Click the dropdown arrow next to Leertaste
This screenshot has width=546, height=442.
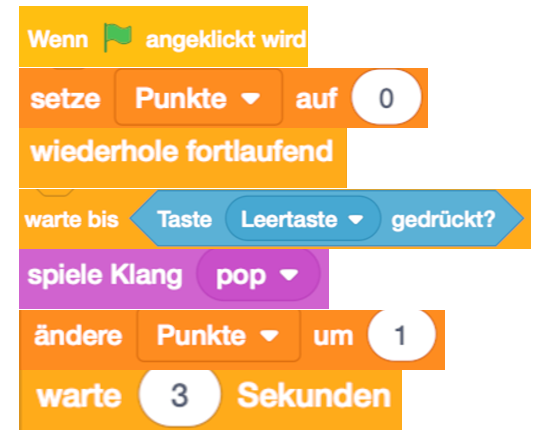(x=356, y=219)
